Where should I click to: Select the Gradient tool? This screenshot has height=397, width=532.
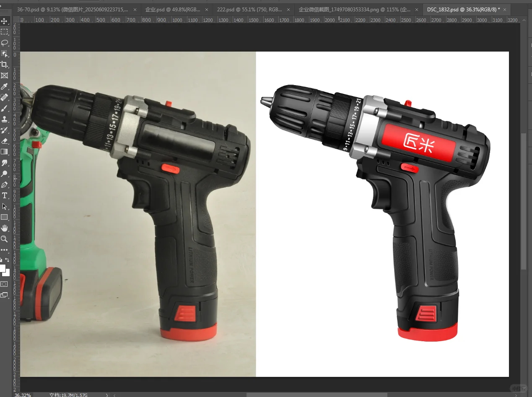pyautogui.click(x=4, y=152)
